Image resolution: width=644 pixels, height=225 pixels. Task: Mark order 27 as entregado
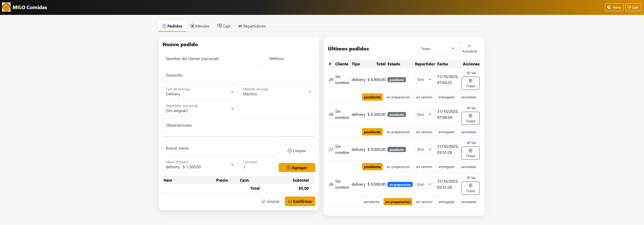coord(446,167)
